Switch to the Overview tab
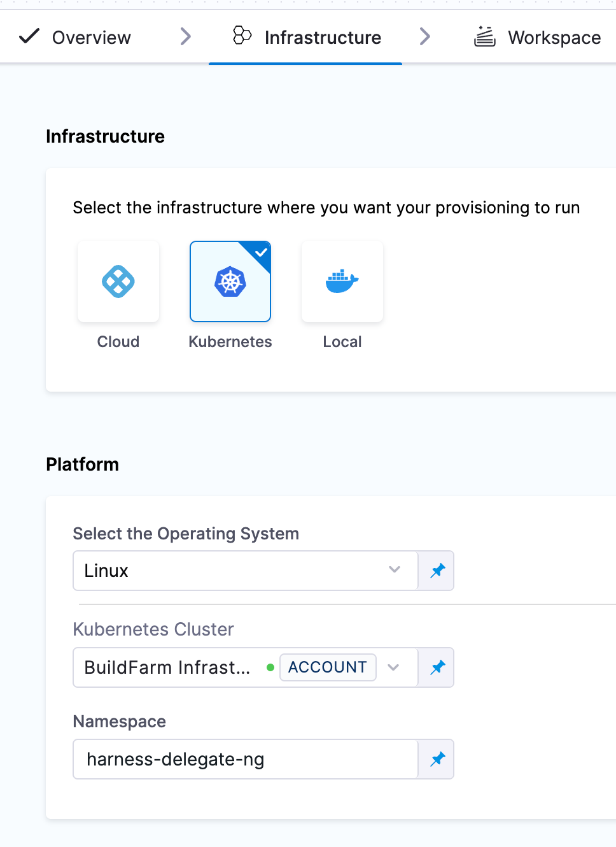The image size is (616, 847). 91,38
